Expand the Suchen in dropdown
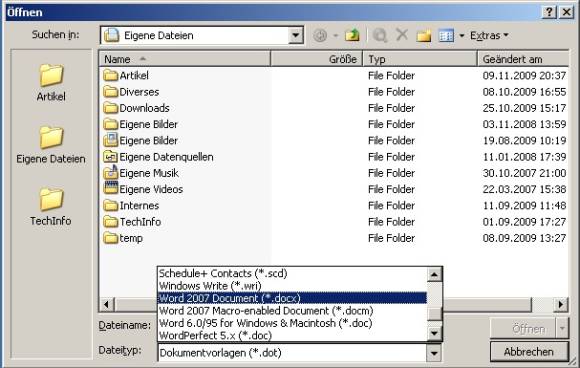 [x=296, y=36]
